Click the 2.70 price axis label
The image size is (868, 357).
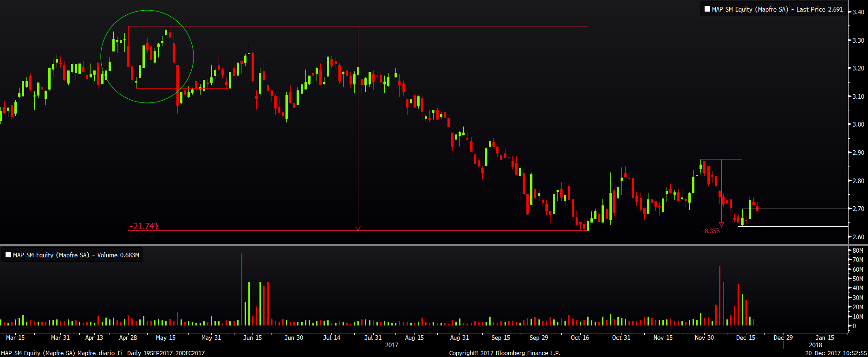(858, 209)
